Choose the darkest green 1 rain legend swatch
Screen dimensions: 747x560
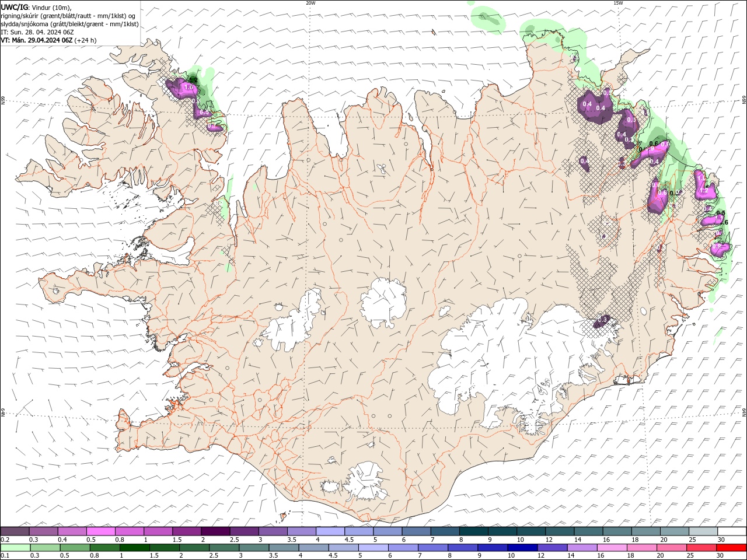point(135,548)
